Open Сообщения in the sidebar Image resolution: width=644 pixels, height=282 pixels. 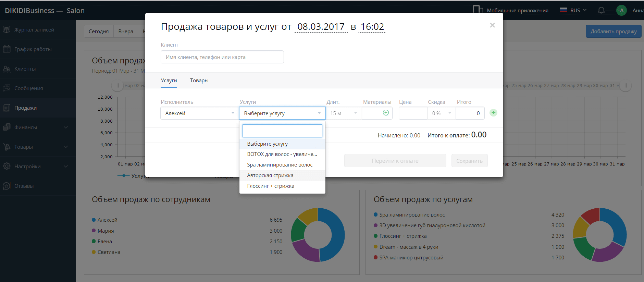28,88
